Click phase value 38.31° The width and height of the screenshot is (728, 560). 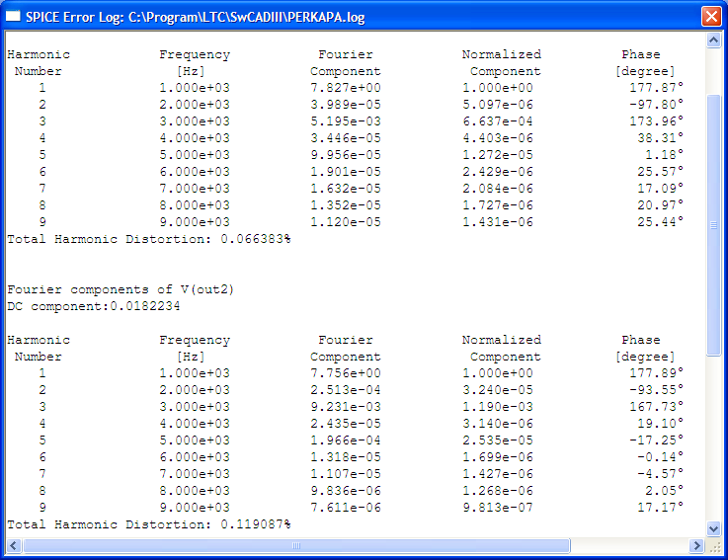(x=660, y=137)
